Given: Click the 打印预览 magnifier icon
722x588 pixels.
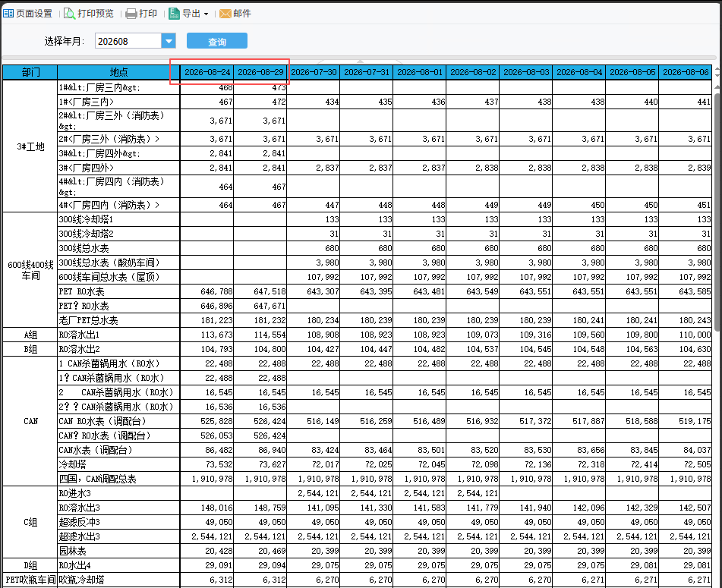Looking at the screenshot, I should [70, 14].
